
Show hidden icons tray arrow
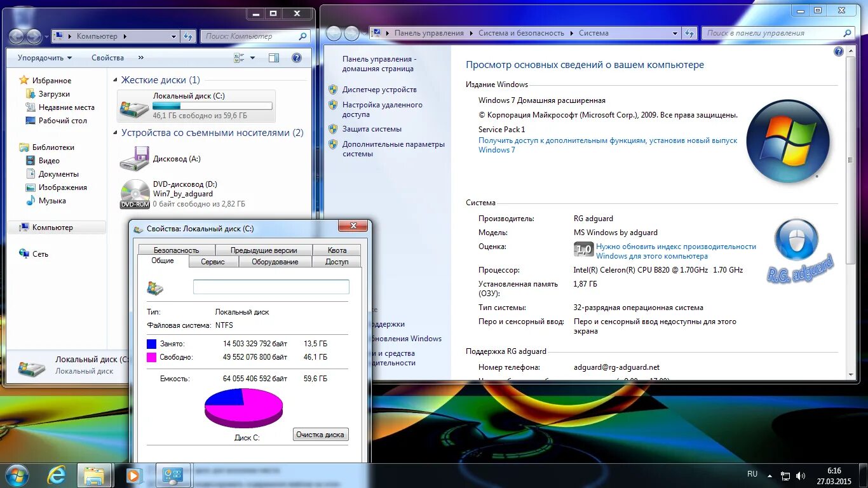pyautogui.click(x=770, y=476)
